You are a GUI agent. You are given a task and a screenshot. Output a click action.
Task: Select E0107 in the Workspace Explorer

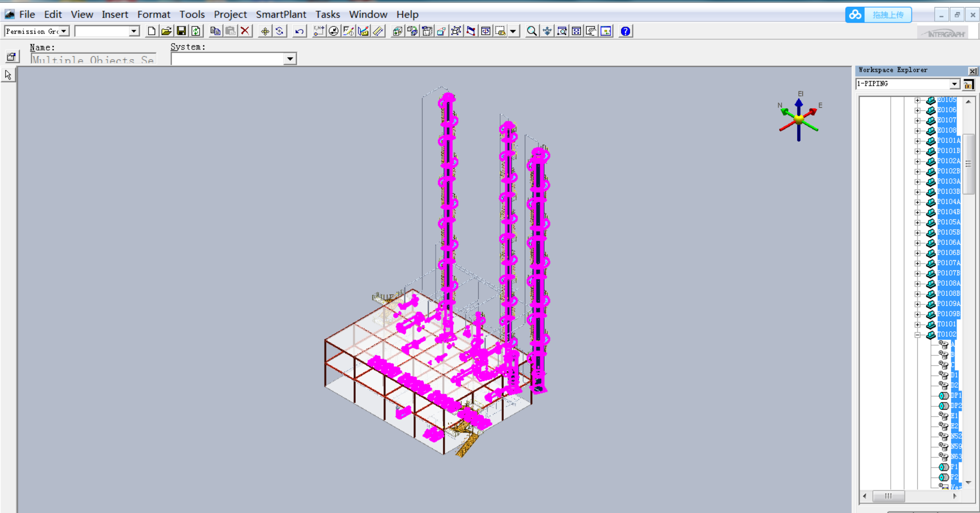tap(947, 120)
